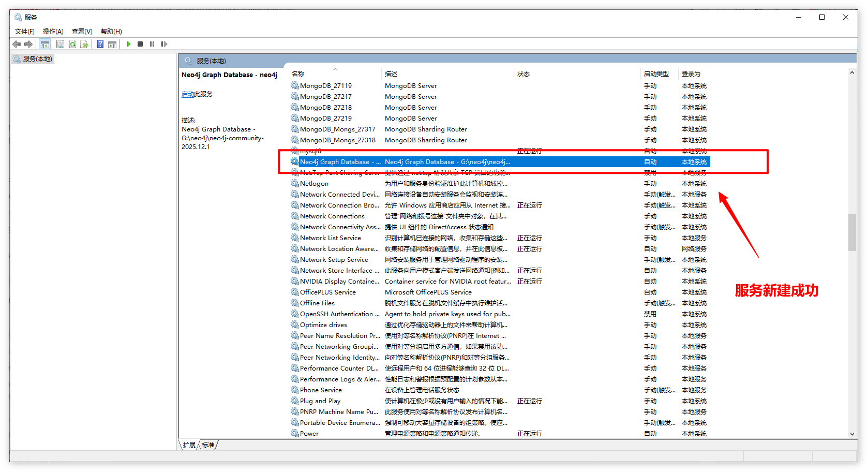The width and height of the screenshot is (868, 472).
Task: Select the MongoDB_27217 service icon
Action: pyautogui.click(x=295, y=97)
